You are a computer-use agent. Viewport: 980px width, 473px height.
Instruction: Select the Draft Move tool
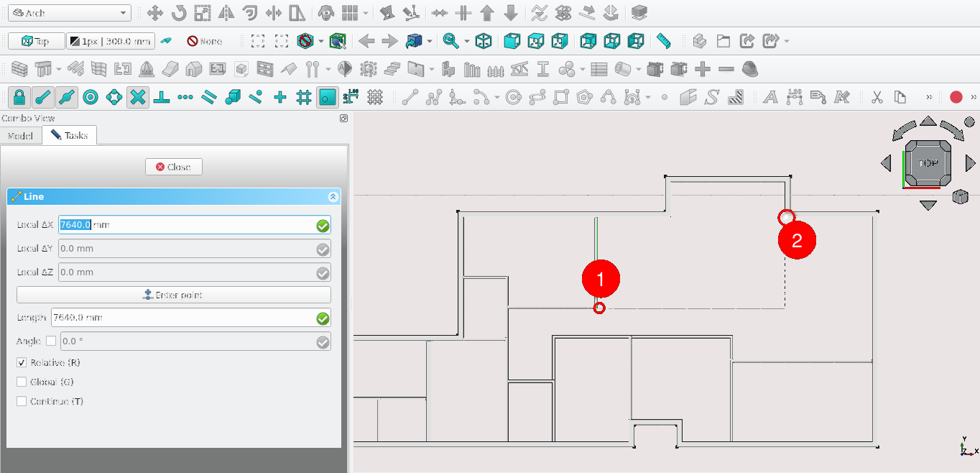[154, 13]
